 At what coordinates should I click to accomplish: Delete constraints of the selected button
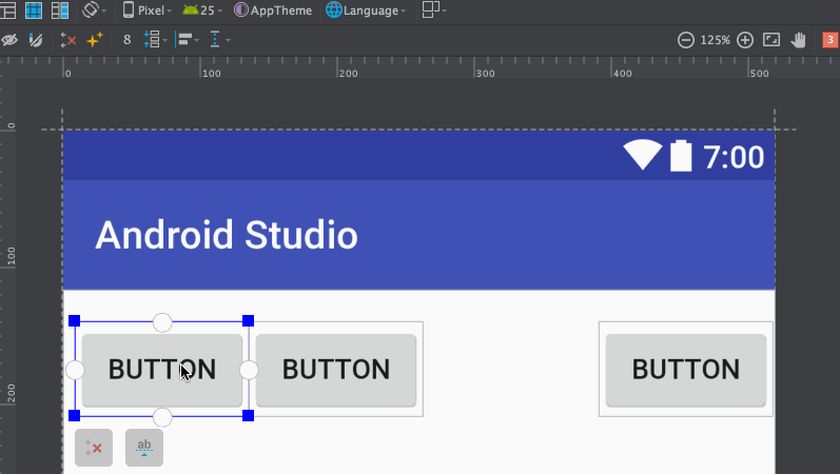(94, 448)
